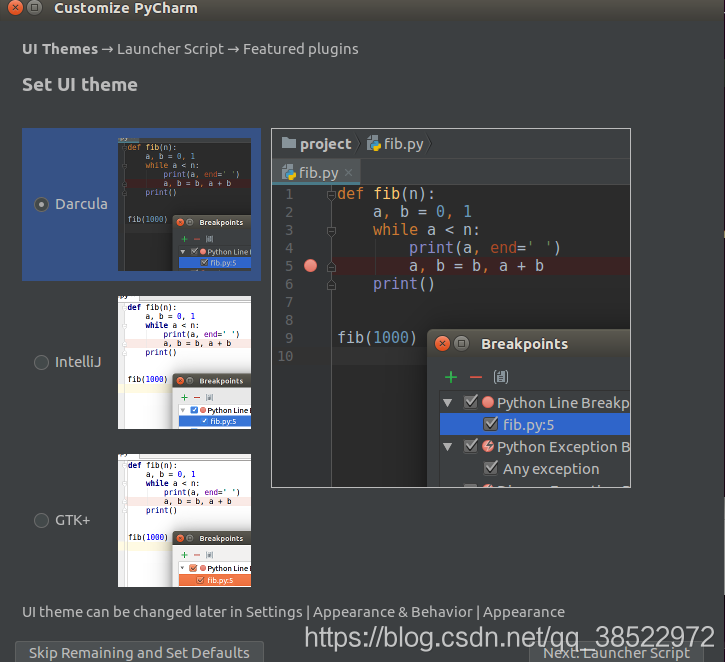Screen dimensions: 725x662
Task: Collapse Python Exception Breakpoint tree node
Action: tap(448, 447)
